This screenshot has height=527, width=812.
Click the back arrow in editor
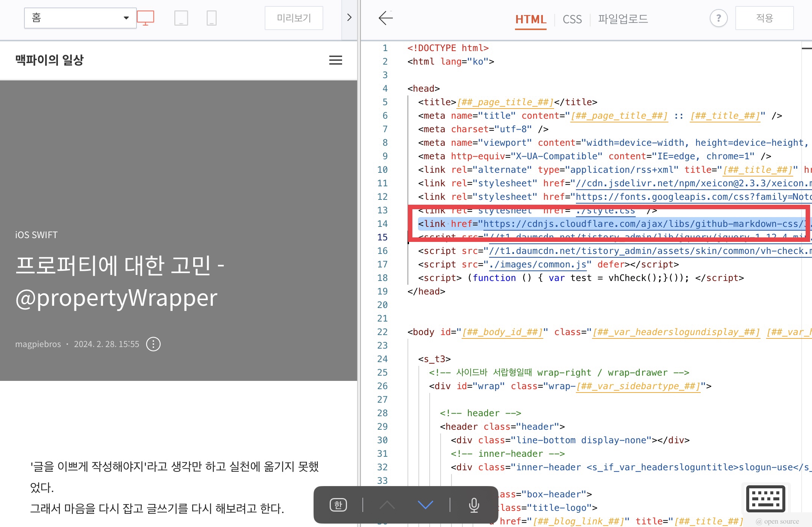click(x=385, y=18)
